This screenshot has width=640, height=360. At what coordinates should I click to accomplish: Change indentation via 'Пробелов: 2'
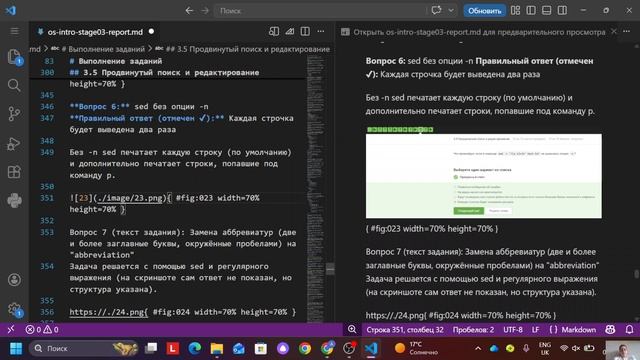pos(473,329)
